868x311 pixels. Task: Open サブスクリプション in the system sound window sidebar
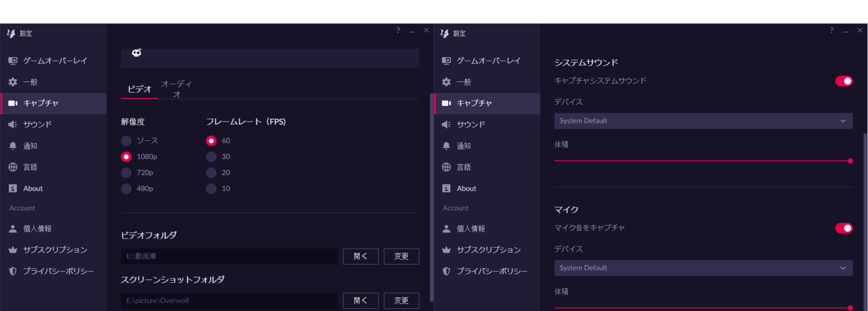[x=487, y=250]
